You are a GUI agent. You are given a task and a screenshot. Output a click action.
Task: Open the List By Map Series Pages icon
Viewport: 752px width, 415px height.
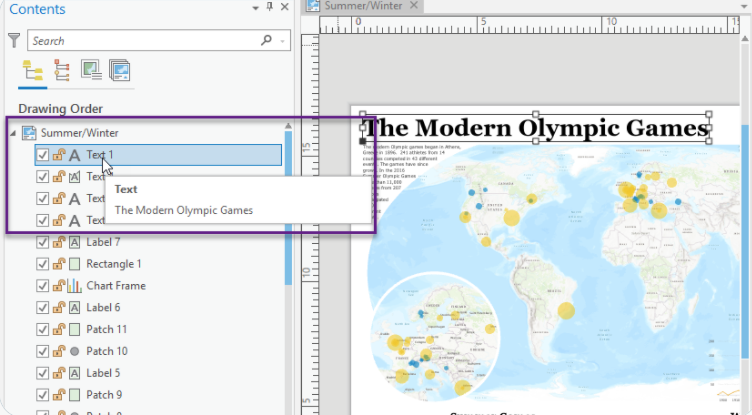[x=119, y=71]
